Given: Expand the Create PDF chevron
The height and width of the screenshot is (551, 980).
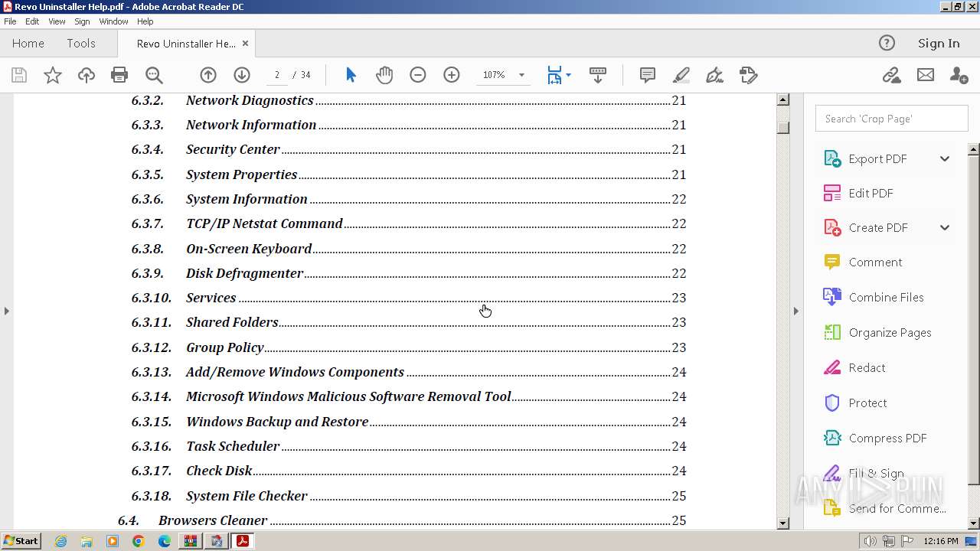Looking at the screenshot, I should [945, 227].
